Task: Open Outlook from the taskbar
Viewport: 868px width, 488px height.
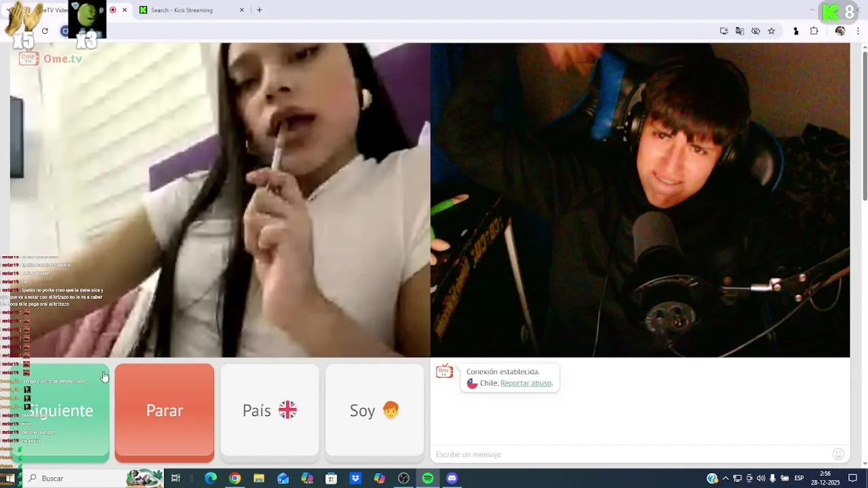Action: click(283, 479)
